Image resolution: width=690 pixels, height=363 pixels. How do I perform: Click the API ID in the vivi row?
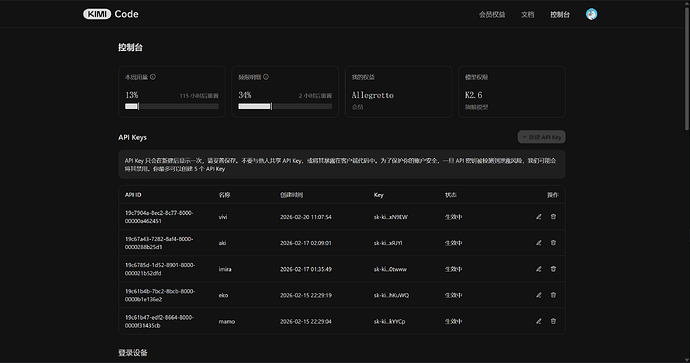(x=159, y=216)
